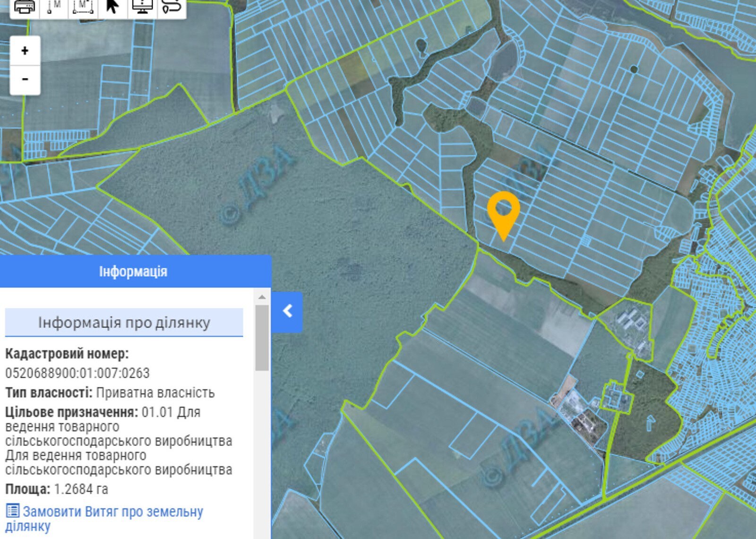Open the Інформація panel header tab

[133, 271]
